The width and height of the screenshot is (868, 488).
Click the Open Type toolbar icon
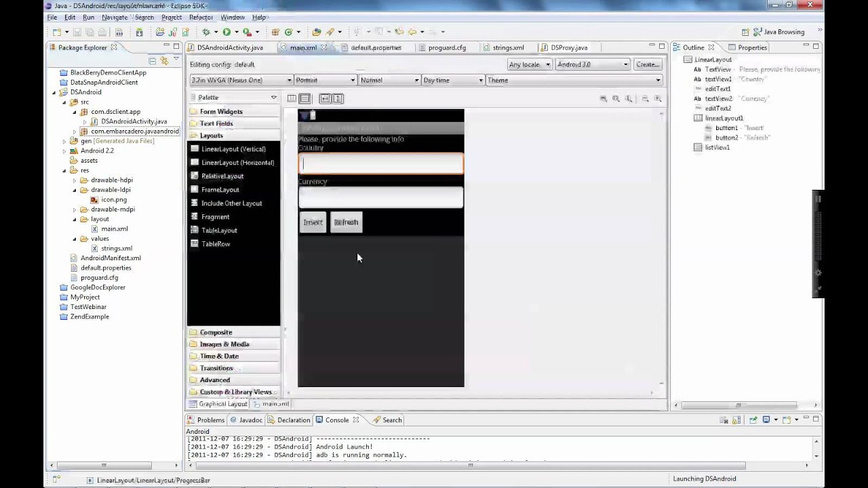coord(316,32)
